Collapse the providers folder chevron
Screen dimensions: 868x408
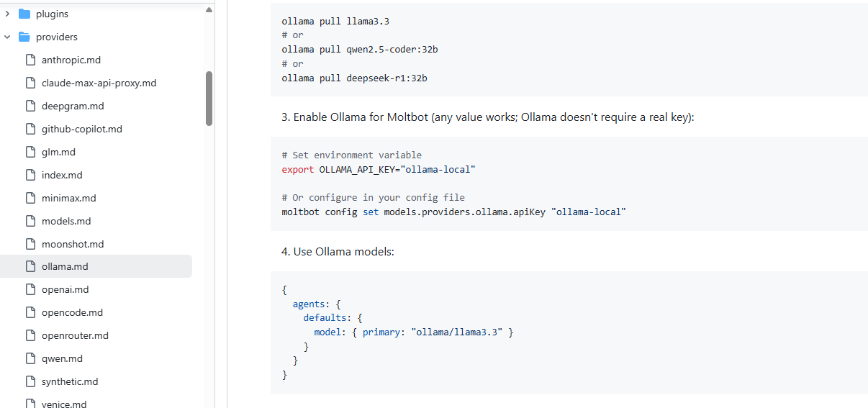point(7,37)
